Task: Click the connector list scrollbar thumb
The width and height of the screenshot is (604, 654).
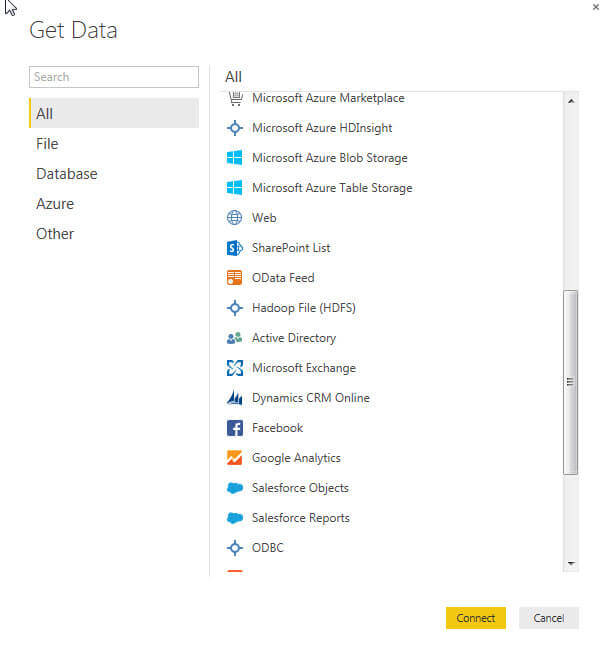Action: [571, 380]
